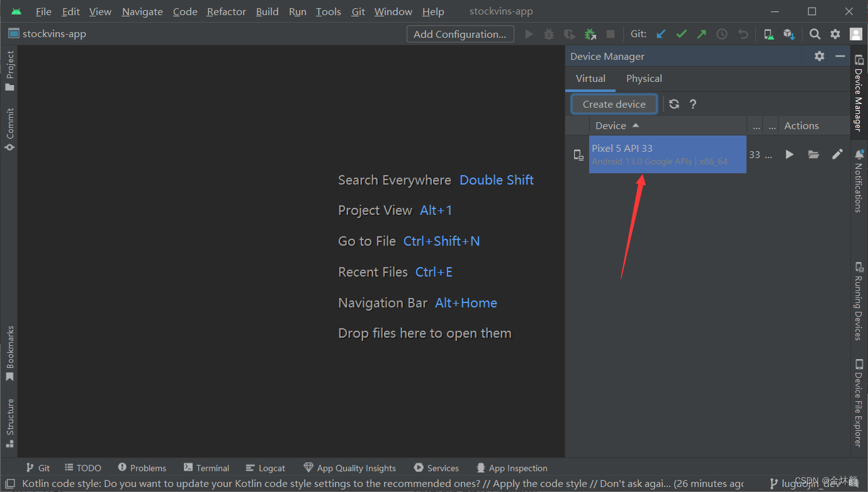This screenshot has width=868, height=492.
Task: Switch to the Virtual tab
Action: click(x=590, y=79)
